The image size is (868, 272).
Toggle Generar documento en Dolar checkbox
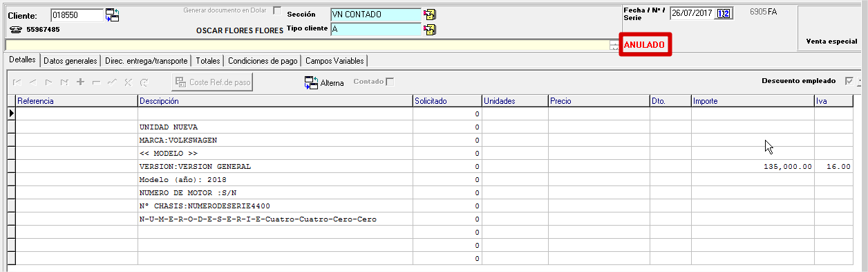click(277, 10)
